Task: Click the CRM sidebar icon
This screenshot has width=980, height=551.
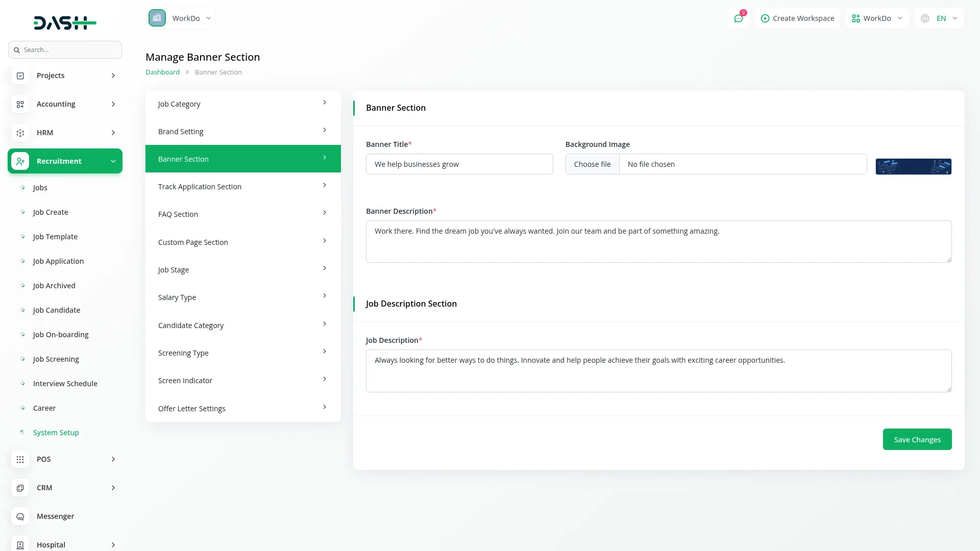Action: 20,488
